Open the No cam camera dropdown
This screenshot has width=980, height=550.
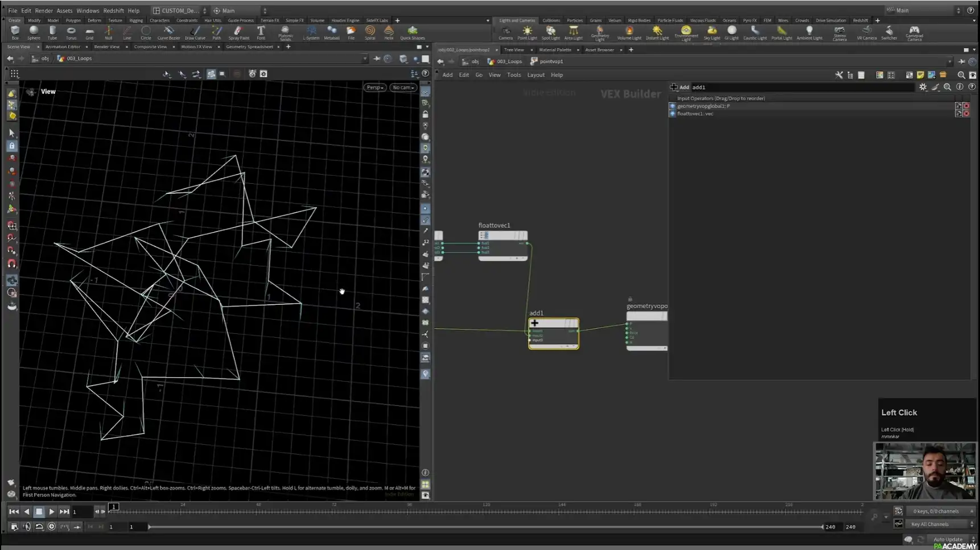click(x=403, y=88)
